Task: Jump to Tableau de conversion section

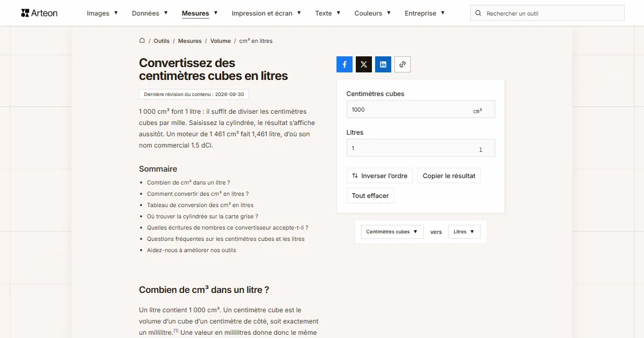Action: 200,205
